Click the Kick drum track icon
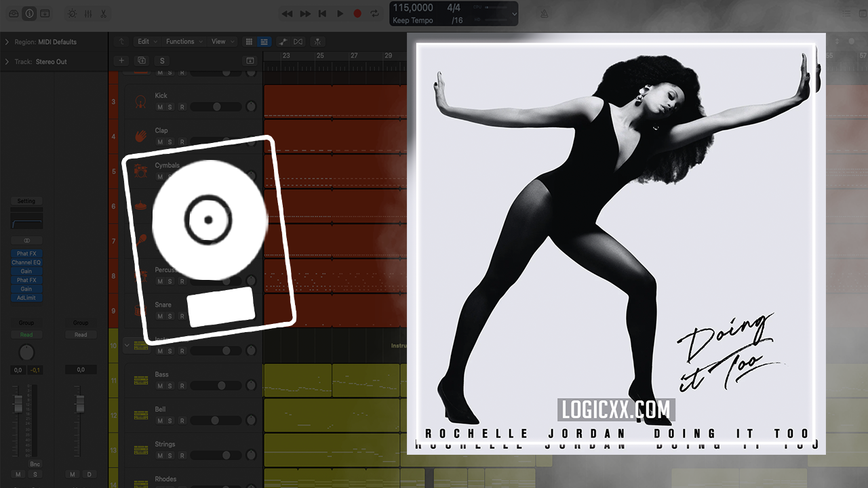Viewport: 868px width, 488px height. pos(141,102)
